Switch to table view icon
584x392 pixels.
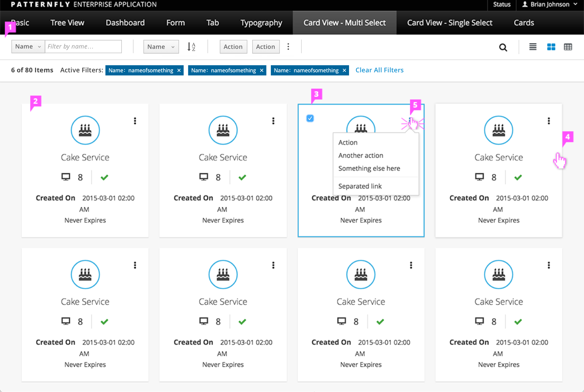[568, 47]
